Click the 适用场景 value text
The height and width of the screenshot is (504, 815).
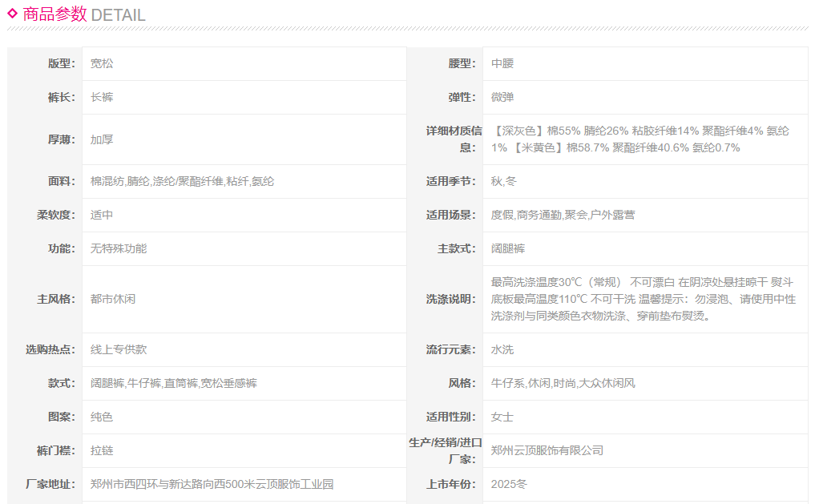click(563, 215)
